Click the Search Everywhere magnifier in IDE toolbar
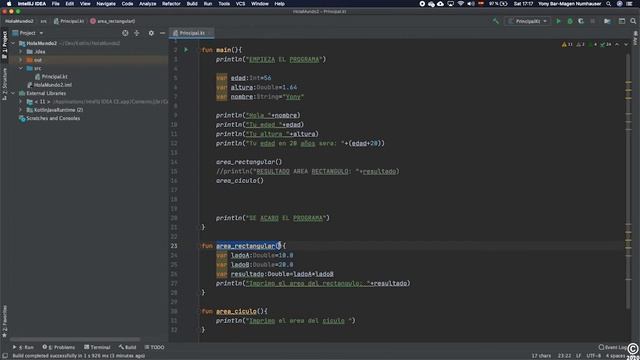Image resolution: width=640 pixels, height=360 pixels. [633, 21]
